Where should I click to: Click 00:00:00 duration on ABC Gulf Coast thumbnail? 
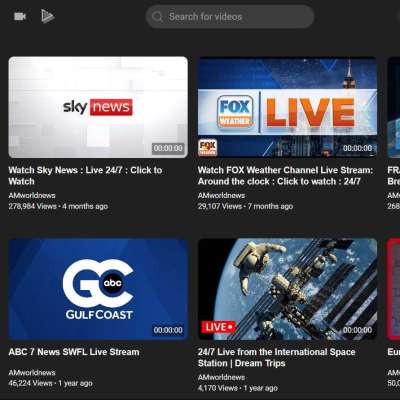click(x=168, y=330)
